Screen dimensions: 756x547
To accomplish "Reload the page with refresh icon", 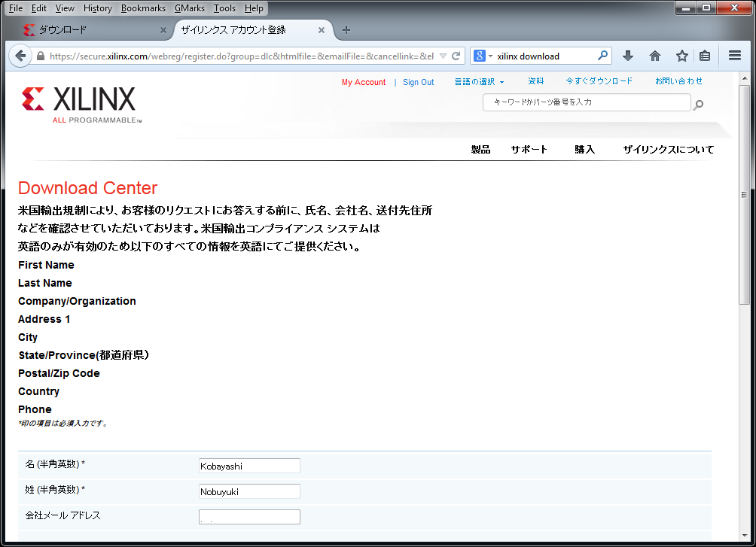I will pos(456,56).
